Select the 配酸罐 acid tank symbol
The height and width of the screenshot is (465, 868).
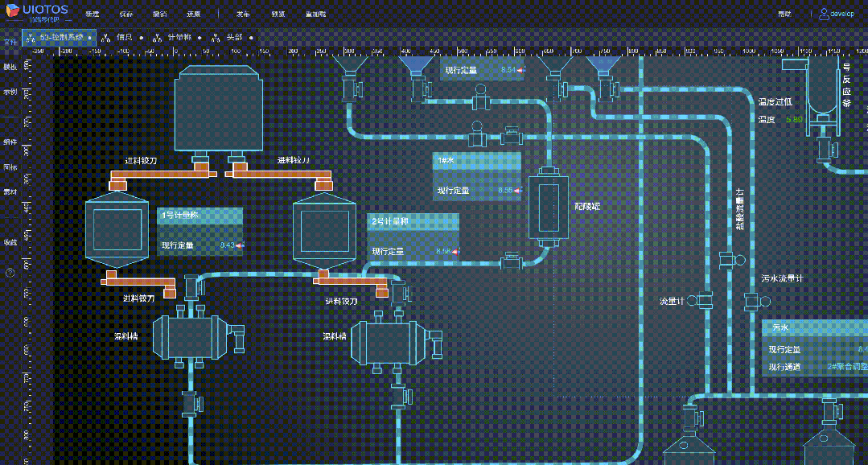click(x=549, y=208)
